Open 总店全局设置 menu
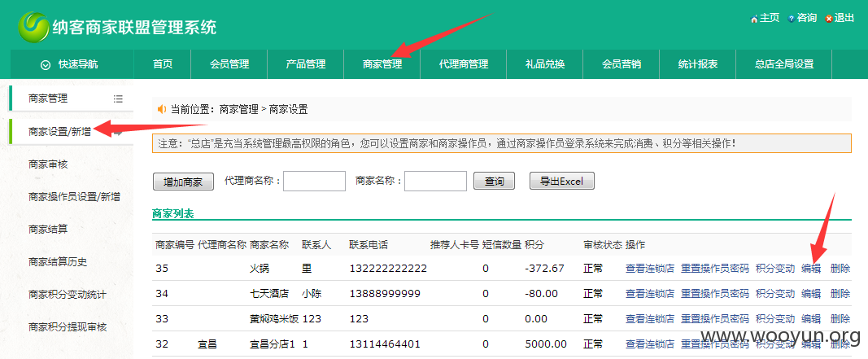The width and height of the screenshot is (868, 359). click(784, 64)
